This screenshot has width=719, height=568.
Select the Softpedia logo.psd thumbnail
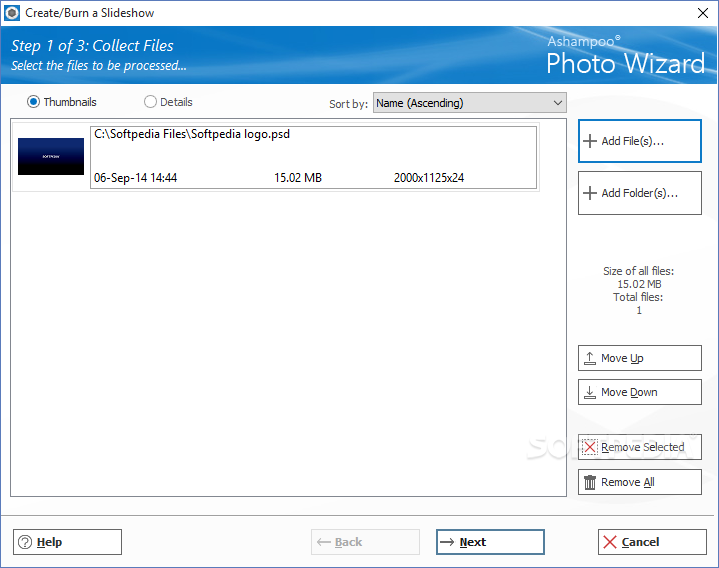point(51,156)
